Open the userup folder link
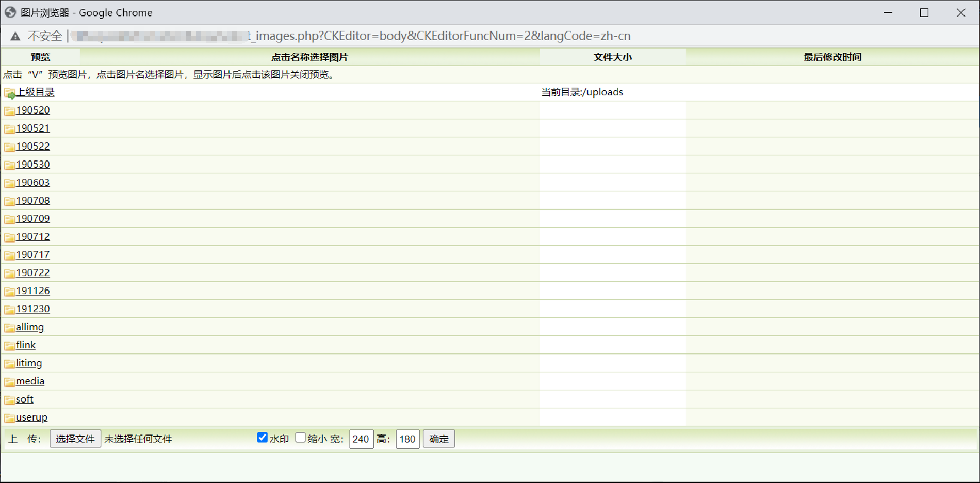Screen dimensions: 980x483 (32, 417)
